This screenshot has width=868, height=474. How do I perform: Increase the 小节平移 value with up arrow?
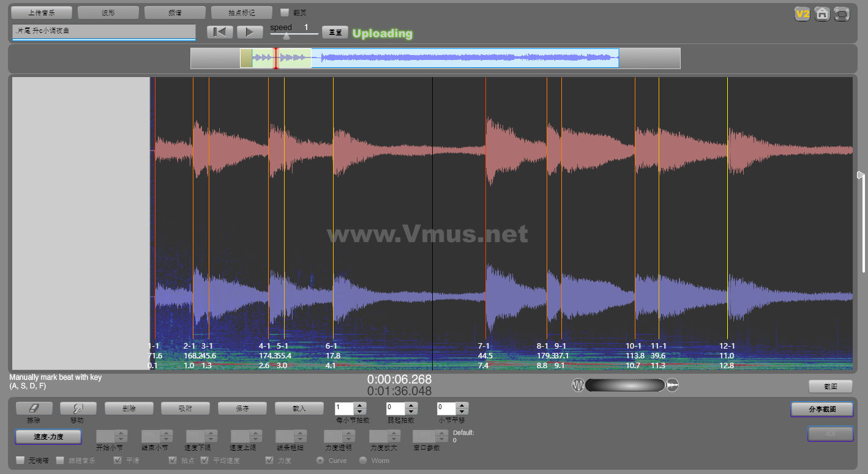[x=462, y=405]
